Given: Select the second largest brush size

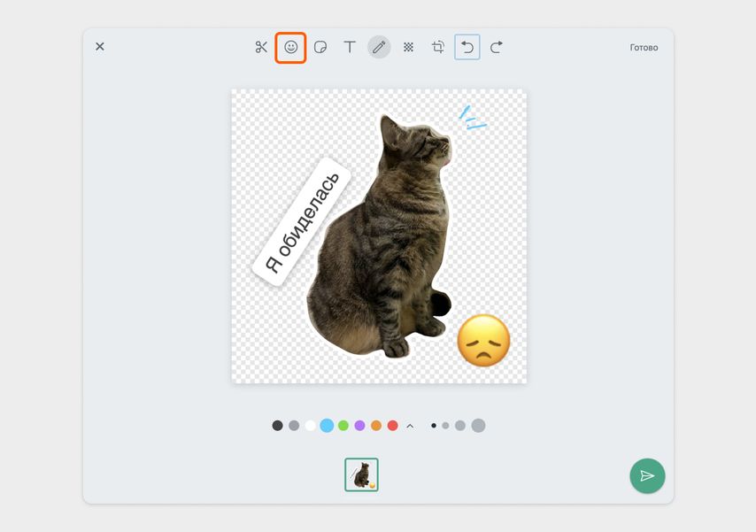Looking at the screenshot, I should click(460, 426).
